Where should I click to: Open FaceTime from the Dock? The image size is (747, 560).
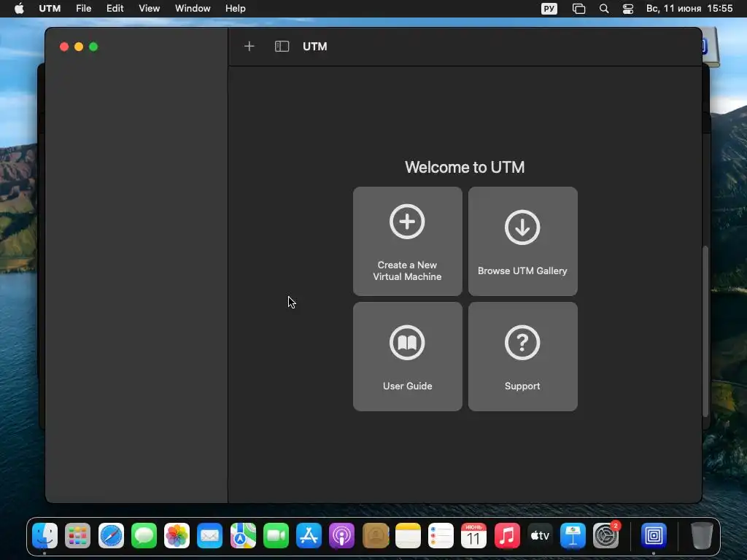[x=276, y=535]
